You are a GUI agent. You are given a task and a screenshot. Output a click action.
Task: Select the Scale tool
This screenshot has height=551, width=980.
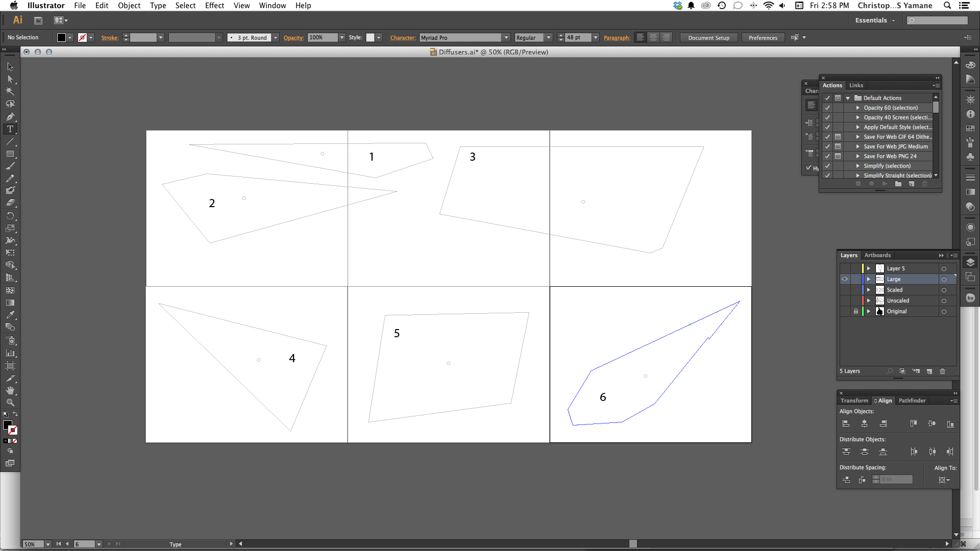(x=10, y=228)
